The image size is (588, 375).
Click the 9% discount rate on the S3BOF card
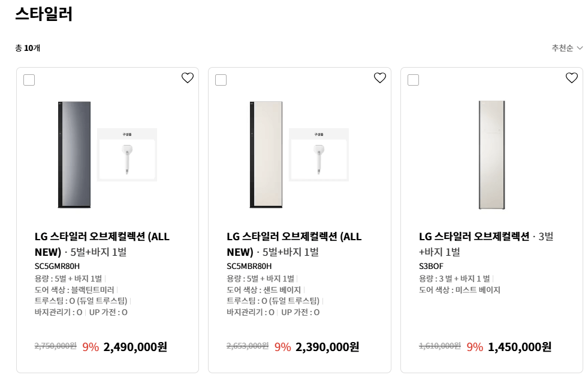474,347
